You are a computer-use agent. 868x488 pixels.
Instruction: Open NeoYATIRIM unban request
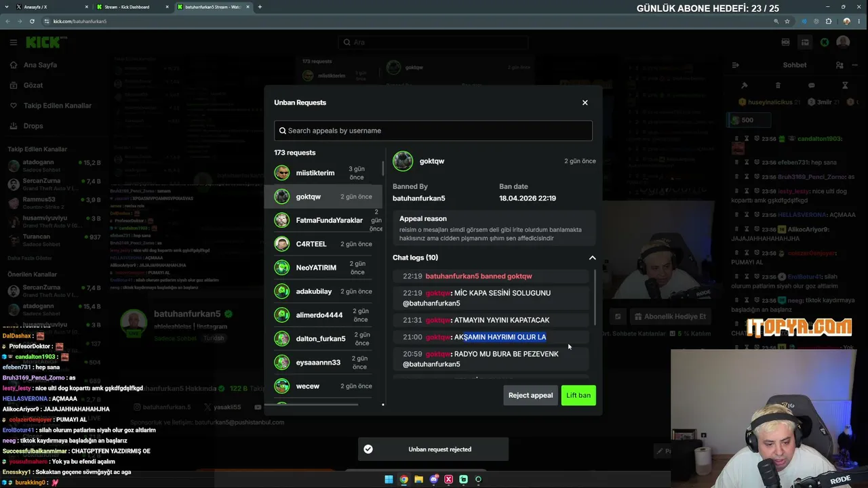323,268
